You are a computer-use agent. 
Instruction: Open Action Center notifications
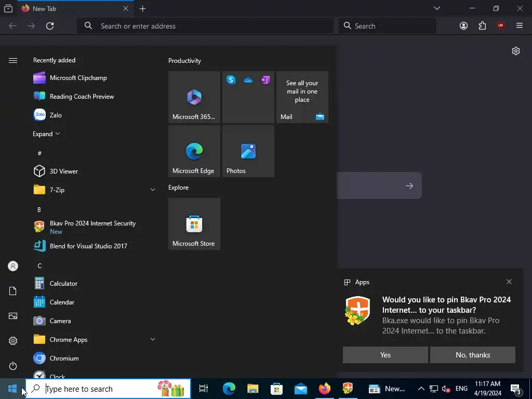[516, 389]
